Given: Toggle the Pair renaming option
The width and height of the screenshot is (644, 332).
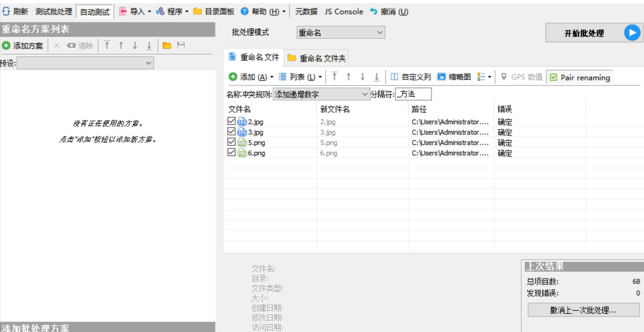Looking at the screenshot, I should pyautogui.click(x=553, y=77).
